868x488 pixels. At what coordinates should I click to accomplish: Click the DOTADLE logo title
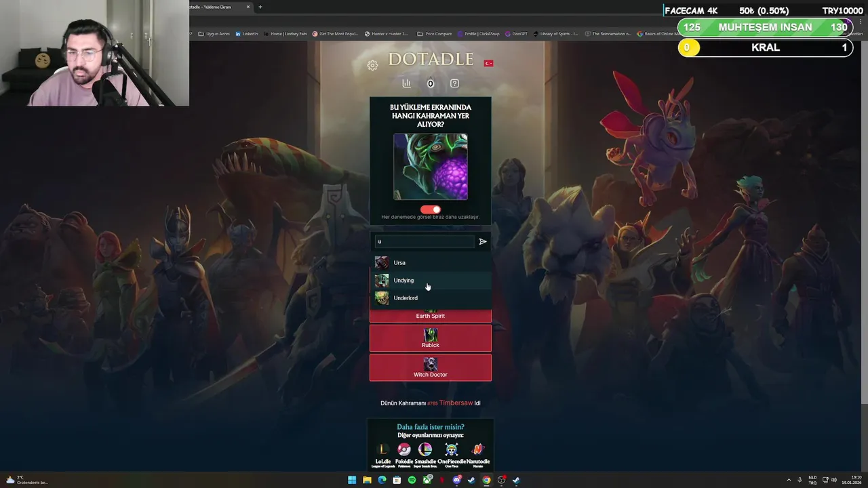pyautogui.click(x=431, y=60)
